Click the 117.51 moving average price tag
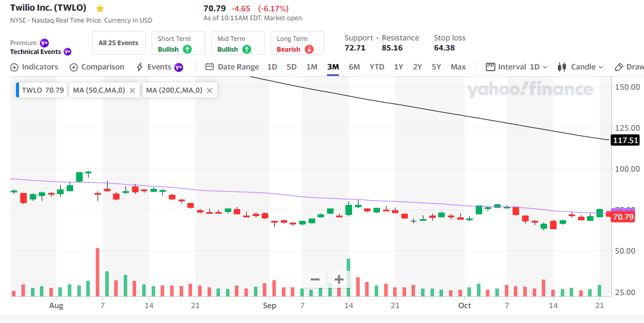644x323 pixels. pos(626,141)
